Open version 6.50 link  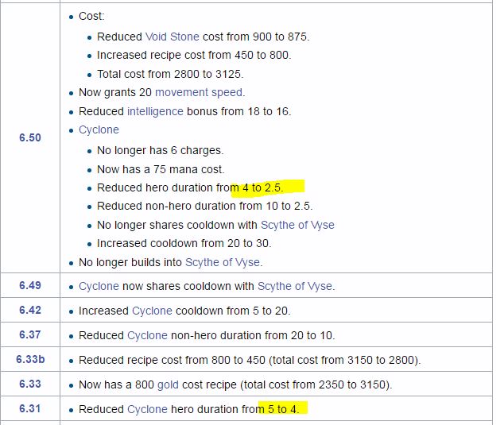[x=30, y=137]
